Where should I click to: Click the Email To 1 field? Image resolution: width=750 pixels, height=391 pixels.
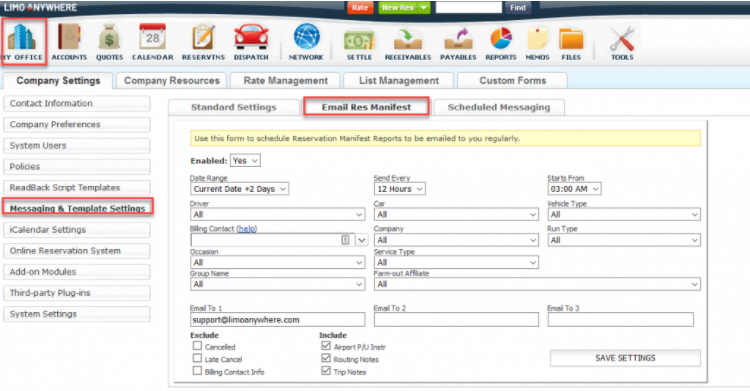pyautogui.click(x=277, y=320)
